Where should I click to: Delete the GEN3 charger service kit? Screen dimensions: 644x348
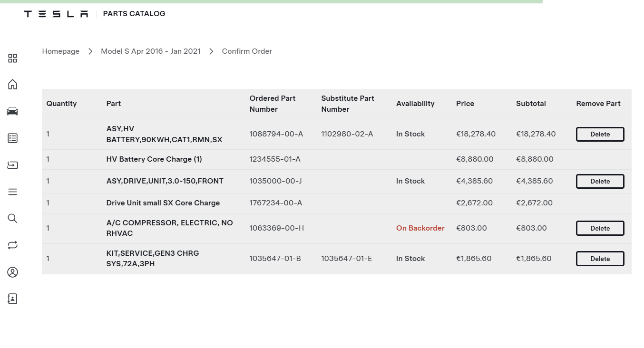click(x=600, y=259)
